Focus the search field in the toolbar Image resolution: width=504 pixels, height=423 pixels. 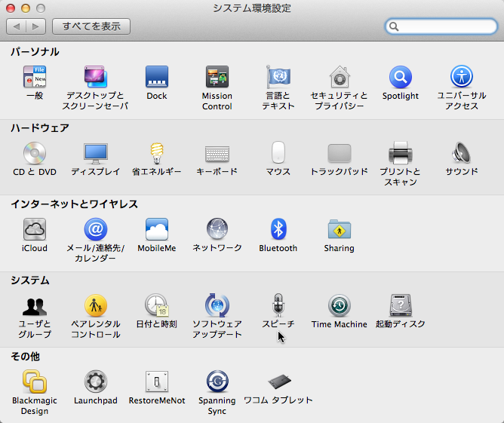(x=441, y=26)
